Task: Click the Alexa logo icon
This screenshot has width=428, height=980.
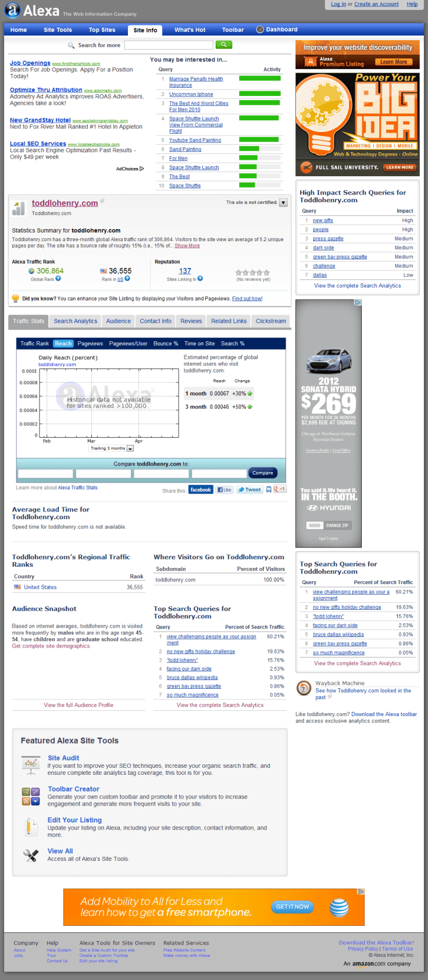Action: click(12, 10)
